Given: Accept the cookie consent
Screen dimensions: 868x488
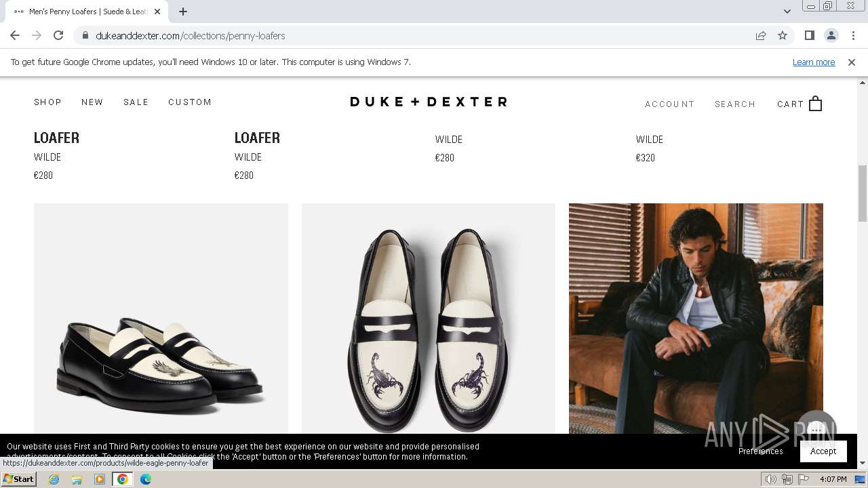Looking at the screenshot, I should [823, 451].
